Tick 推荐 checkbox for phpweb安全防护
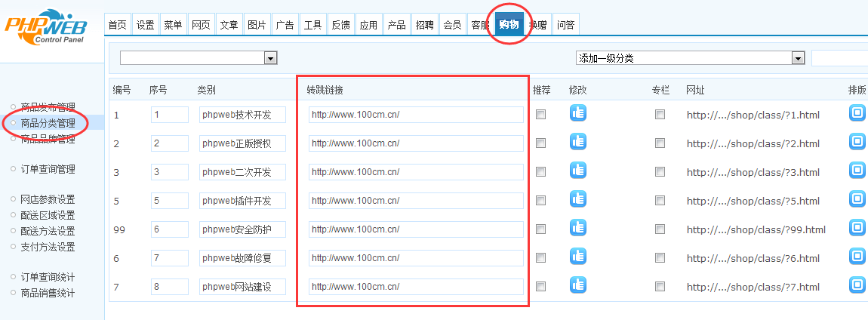The image size is (868, 320). click(540, 229)
